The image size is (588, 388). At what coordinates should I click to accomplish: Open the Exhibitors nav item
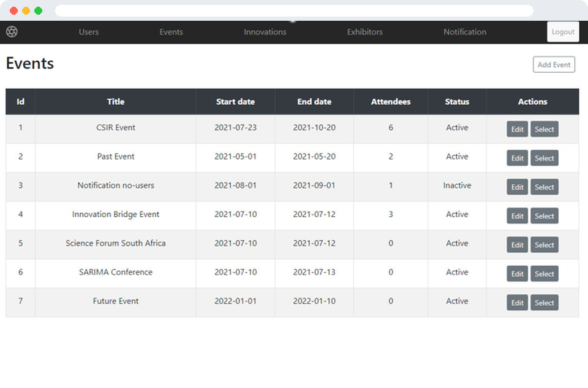click(364, 32)
